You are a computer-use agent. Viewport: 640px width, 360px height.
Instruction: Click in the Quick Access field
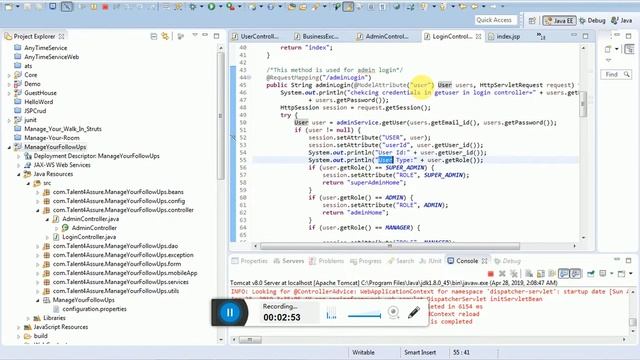click(496, 20)
